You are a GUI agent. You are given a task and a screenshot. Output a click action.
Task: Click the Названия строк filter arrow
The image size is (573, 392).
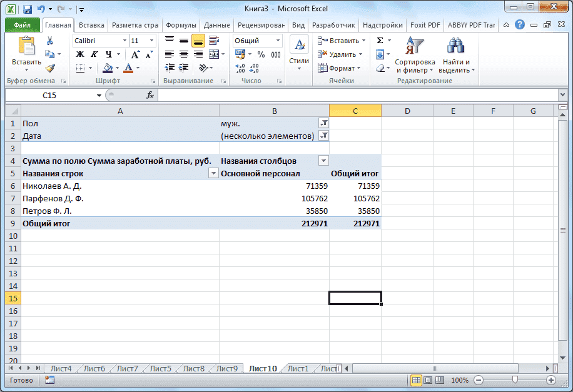click(x=213, y=173)
